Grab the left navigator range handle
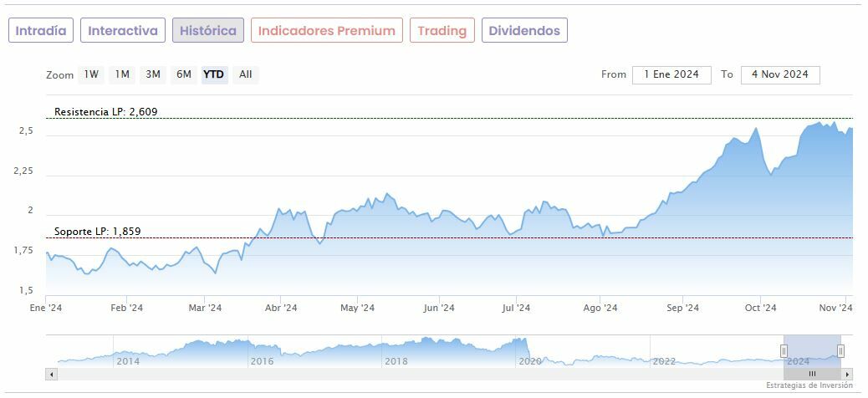 pos(784,351)
